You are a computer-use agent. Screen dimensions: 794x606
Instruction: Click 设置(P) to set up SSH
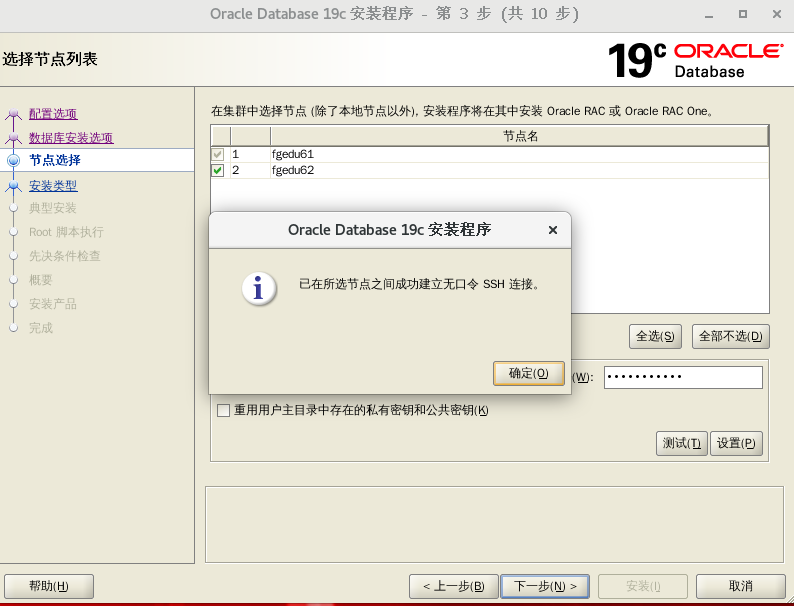coord(736,443)
